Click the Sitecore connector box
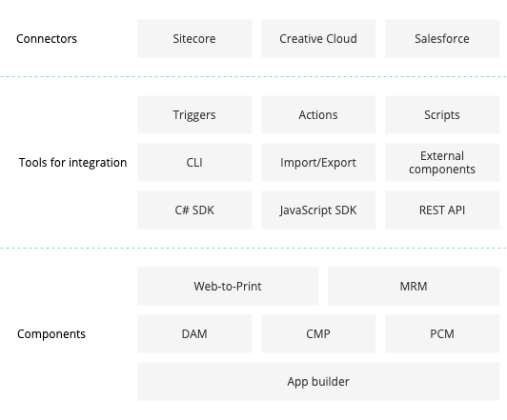Screen dimensions: 507x420 [x=194, y=39]
